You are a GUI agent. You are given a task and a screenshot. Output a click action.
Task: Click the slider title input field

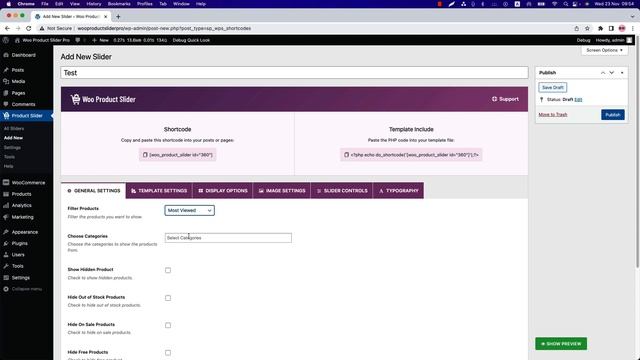click(294, 73)
